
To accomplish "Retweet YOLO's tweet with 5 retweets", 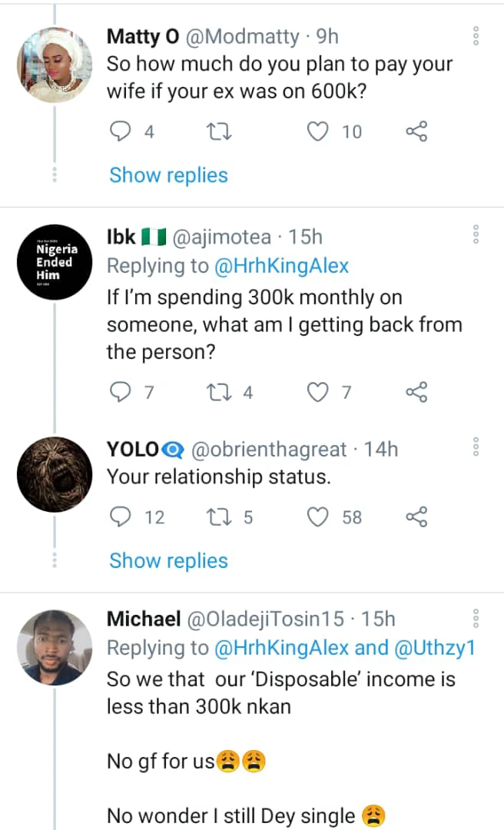I will pyautogui.click(x=220, y=517).
